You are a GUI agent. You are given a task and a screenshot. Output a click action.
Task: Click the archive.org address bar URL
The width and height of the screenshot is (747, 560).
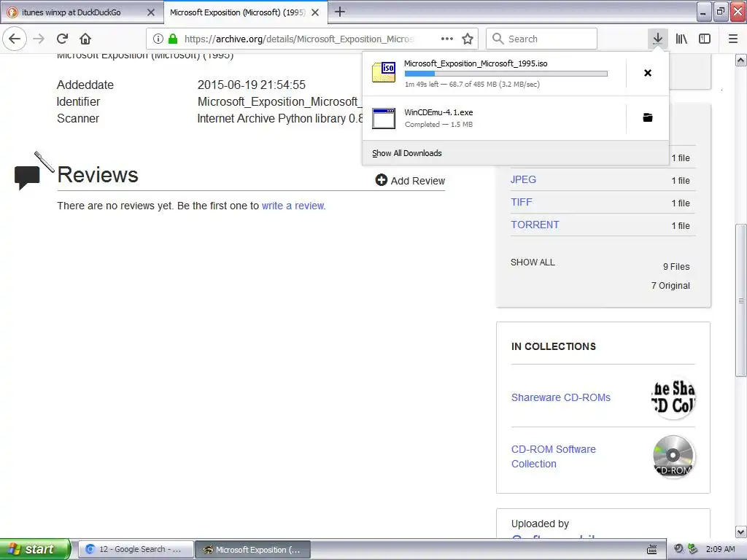(299, 39)
